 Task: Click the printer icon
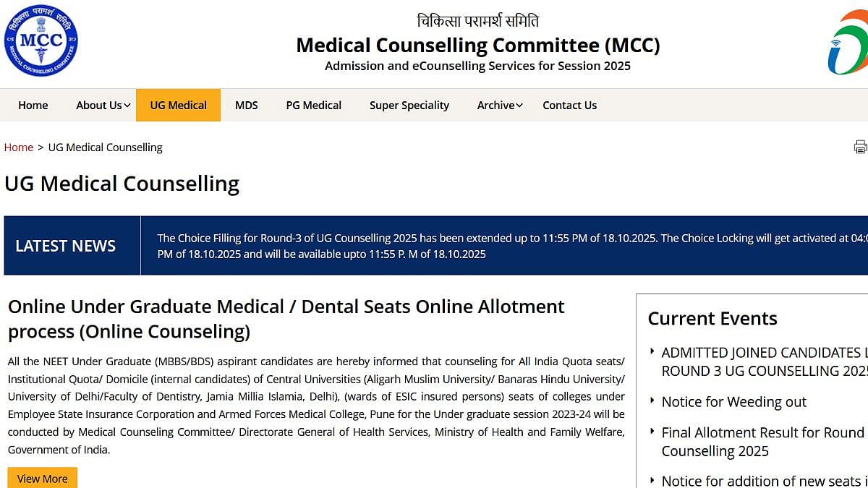coord(860,147)
